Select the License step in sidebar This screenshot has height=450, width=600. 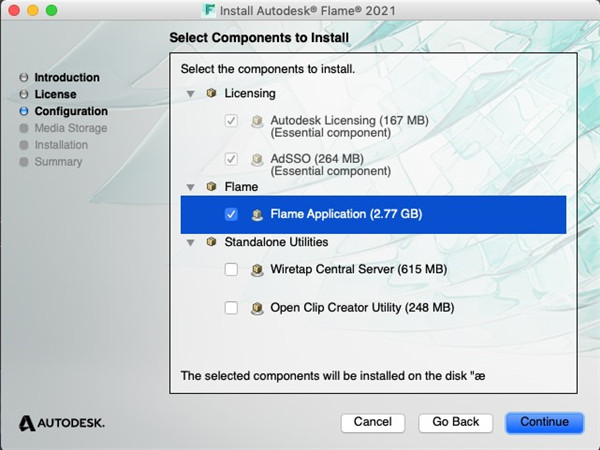pyautogui.click(x=55, y=94)
